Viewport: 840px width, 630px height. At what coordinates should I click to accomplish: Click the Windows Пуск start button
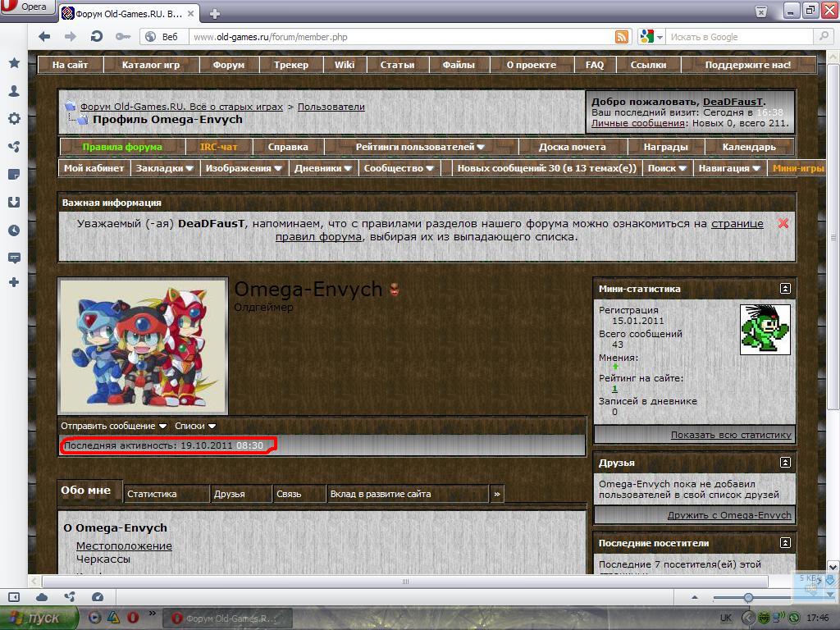39,619
